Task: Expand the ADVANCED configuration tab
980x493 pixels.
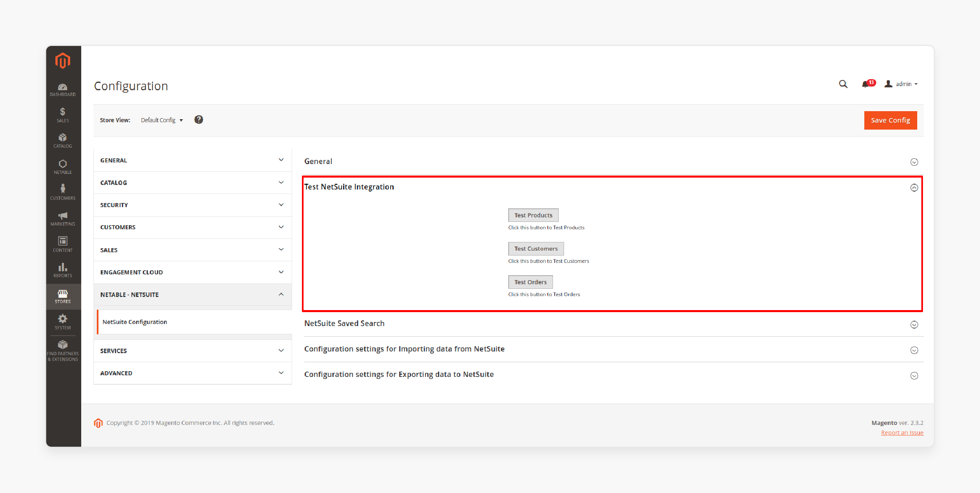Action: 192,373
